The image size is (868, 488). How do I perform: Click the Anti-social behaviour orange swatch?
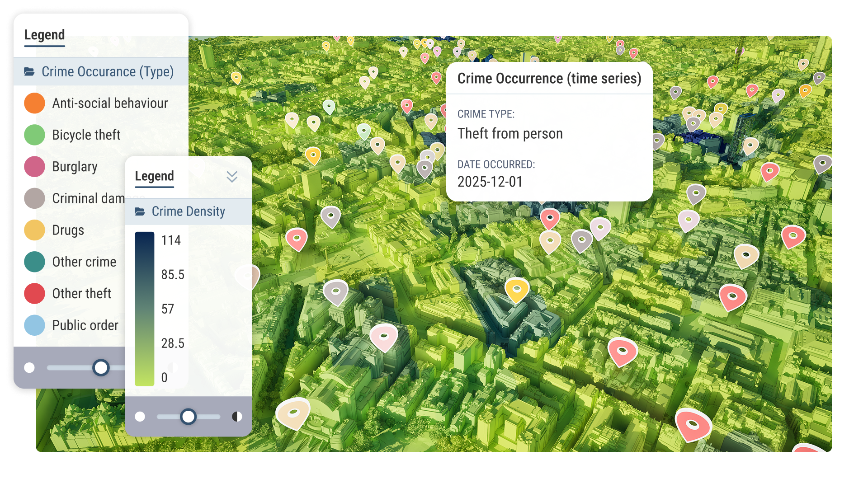click(x=34, y=103)
